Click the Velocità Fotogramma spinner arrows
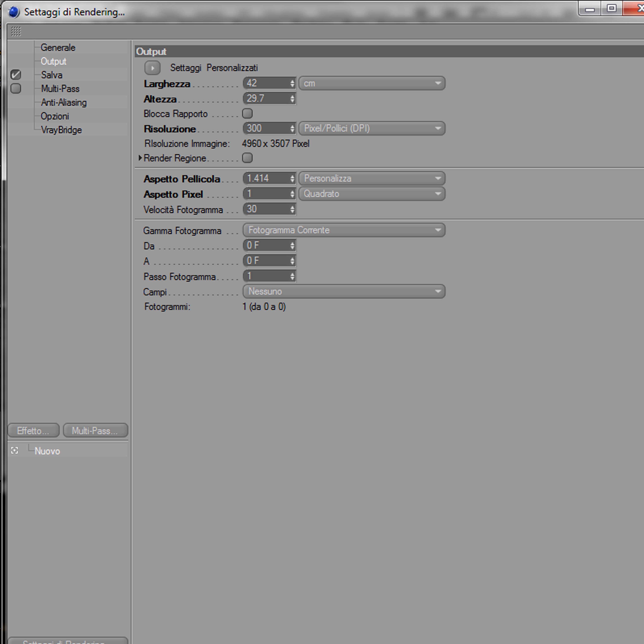Image resolution: width=644 pixels, height=644 pixels. coord(292,209)
